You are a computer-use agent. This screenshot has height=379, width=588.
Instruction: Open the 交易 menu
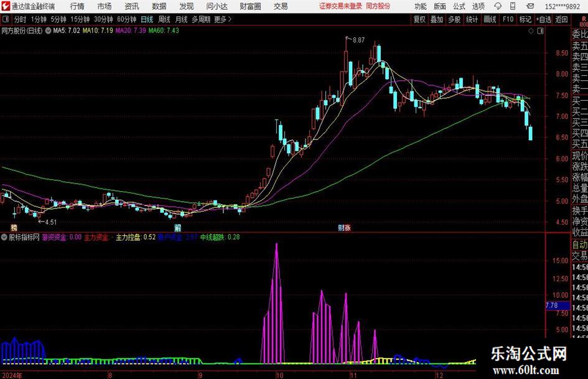click(281, 6)
